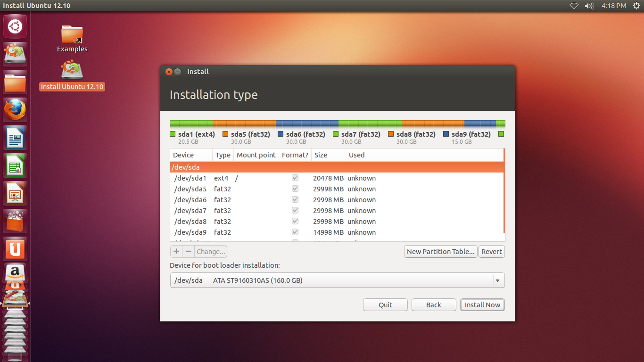Open the network indicator menu
This screenshot has width=644, height=362.
[x=574, y=6]
